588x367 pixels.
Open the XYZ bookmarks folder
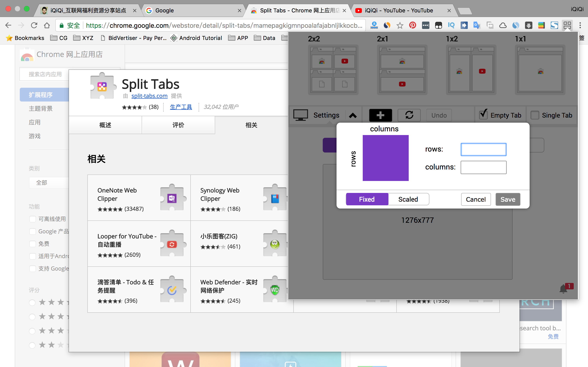tap(83, 38)
